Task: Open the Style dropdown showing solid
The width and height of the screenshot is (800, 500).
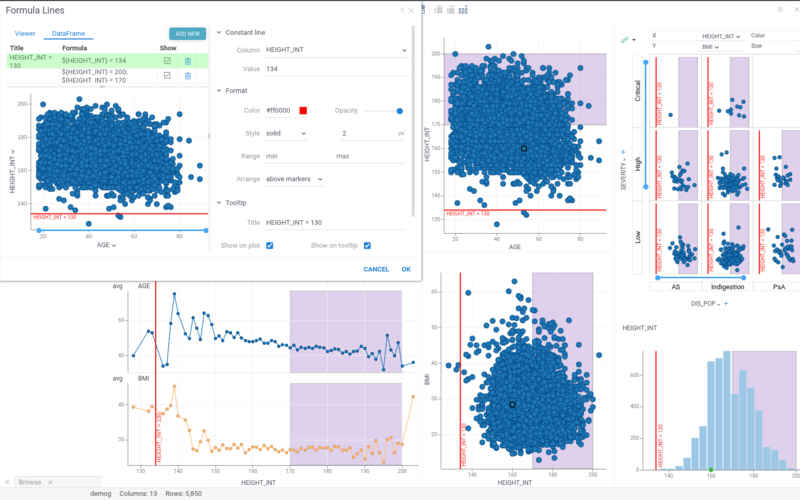Action: [x=286, y=134]
